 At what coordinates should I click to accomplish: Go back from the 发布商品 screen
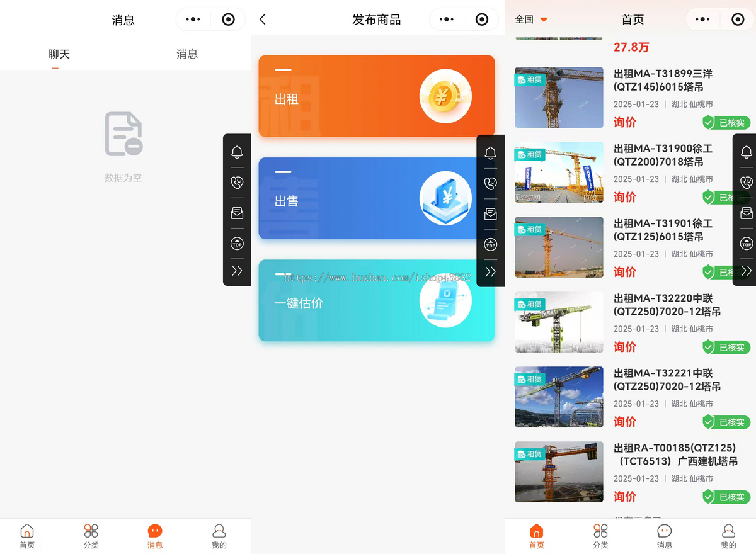263,20
